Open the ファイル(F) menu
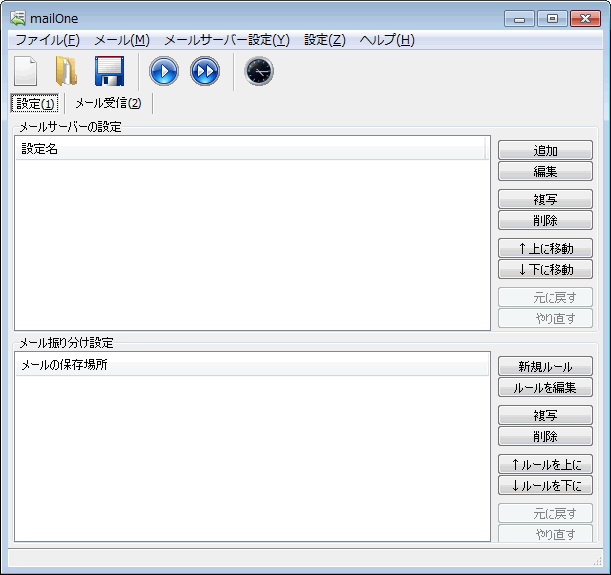611x575 pixels. click(47, 40)
